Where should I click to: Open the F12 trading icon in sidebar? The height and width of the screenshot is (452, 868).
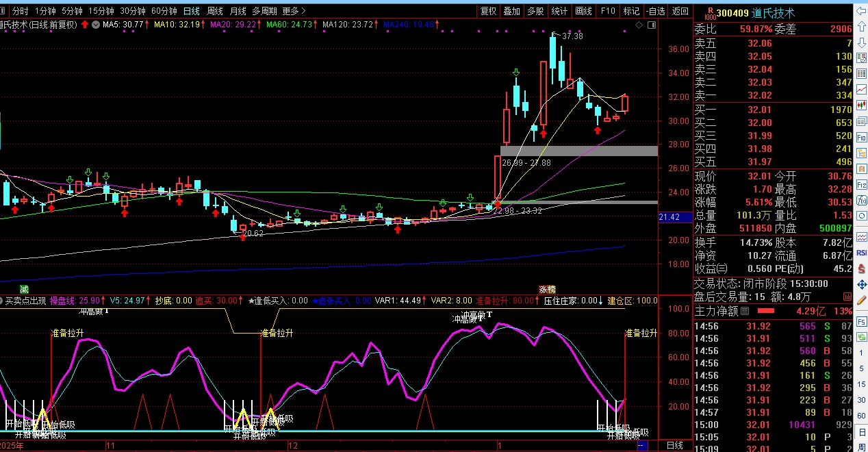click(x=861, y=185)
